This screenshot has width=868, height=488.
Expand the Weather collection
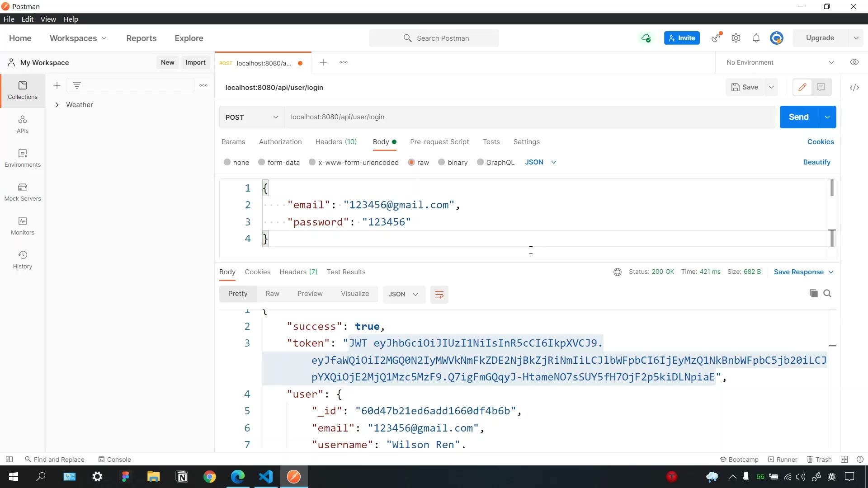57,105
